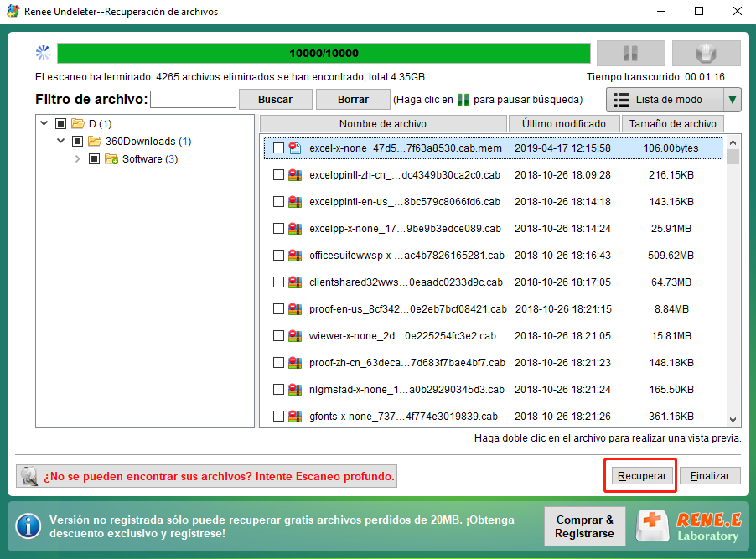Click the Renee Undeleter app icon in title bar
Viewport: 756px width, 559px height.
(13, 11)
